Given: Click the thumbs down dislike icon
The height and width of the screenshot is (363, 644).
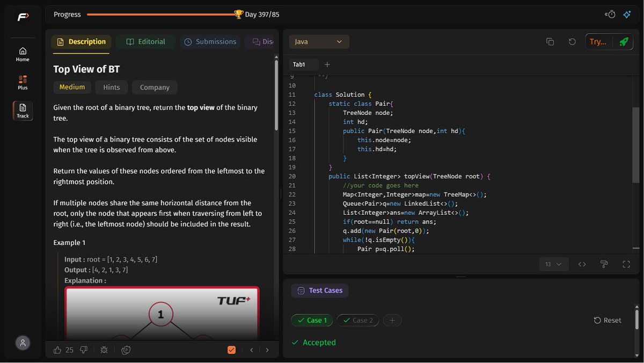Looking at the screenshot, I should click(84, 350).
